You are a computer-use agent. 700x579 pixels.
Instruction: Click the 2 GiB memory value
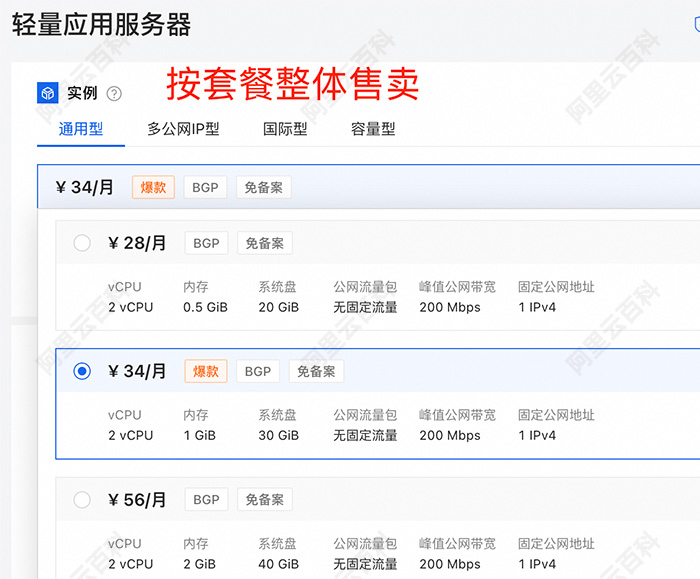200,564
